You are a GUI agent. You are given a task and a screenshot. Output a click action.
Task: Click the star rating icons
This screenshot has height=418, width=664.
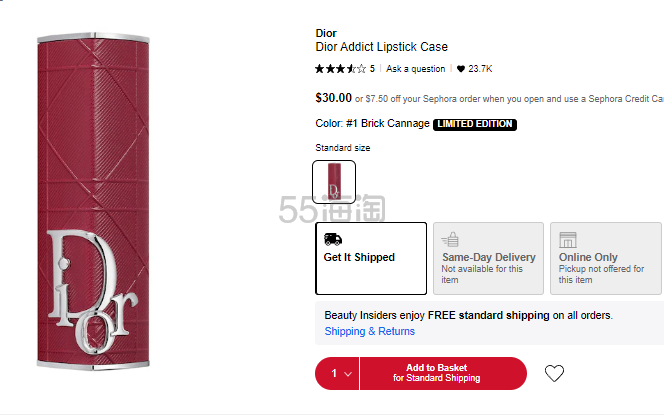340,69
